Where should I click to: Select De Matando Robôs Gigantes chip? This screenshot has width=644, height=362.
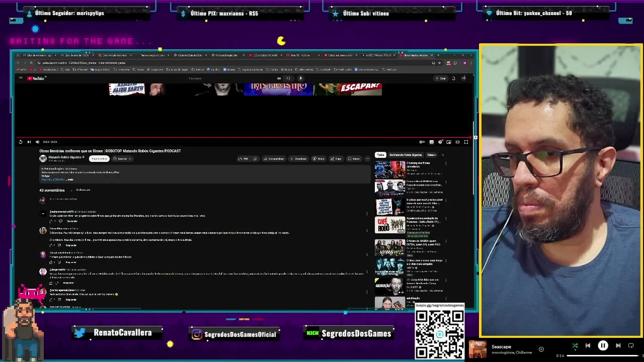coord(406,155)
